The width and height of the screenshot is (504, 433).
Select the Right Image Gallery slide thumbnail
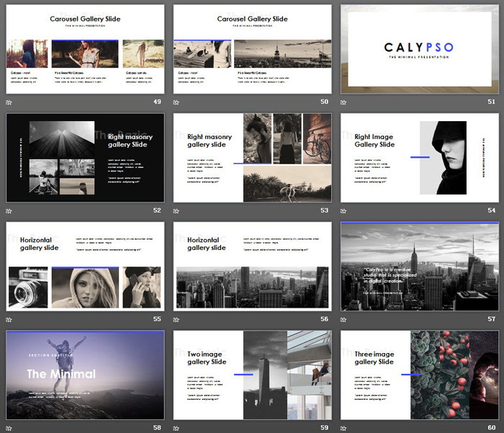coord(419,158)
